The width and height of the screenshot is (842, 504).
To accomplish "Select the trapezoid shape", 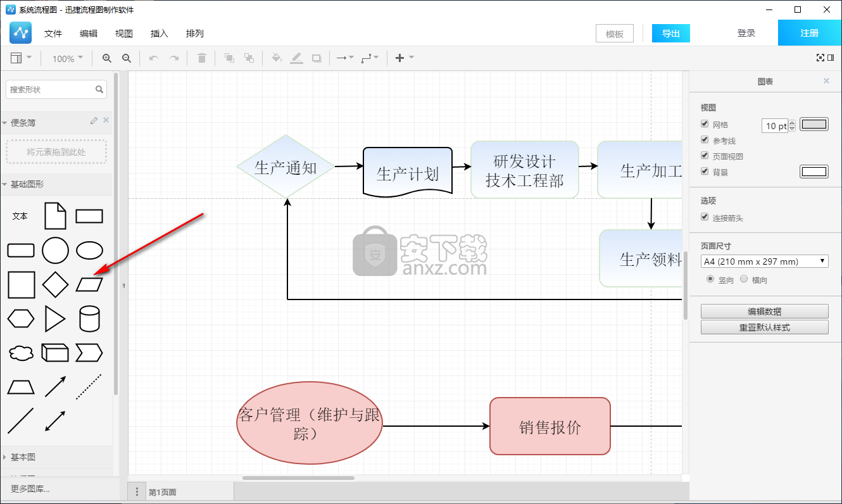I will click(21, 387).
